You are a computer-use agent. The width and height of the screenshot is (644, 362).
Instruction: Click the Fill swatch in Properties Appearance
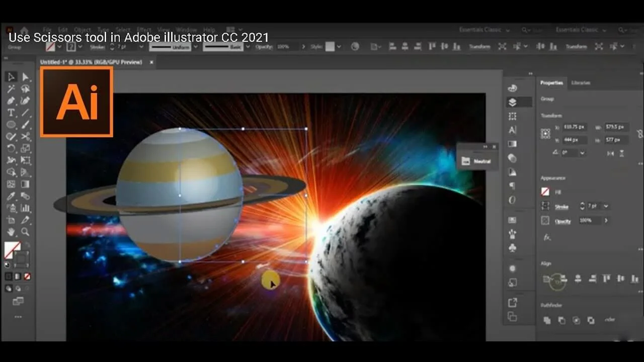click(545, 192)
